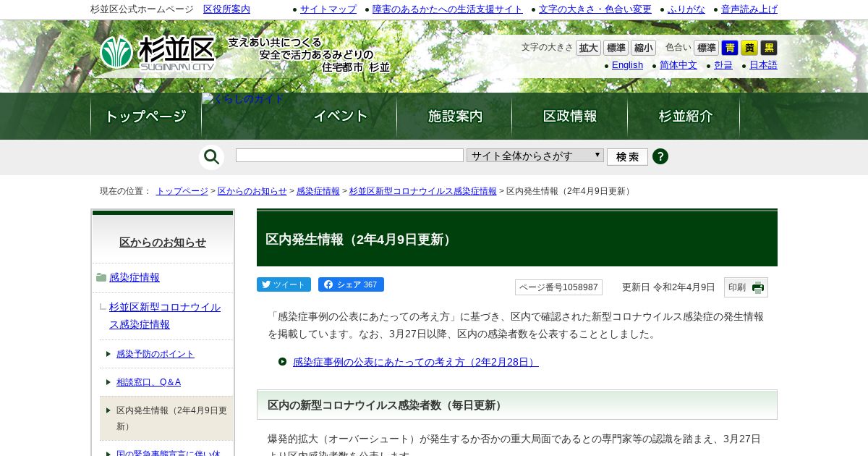The image size is (868, 456).
Task: Click the broken くらしのガイド image
Action: pos(243,99)
